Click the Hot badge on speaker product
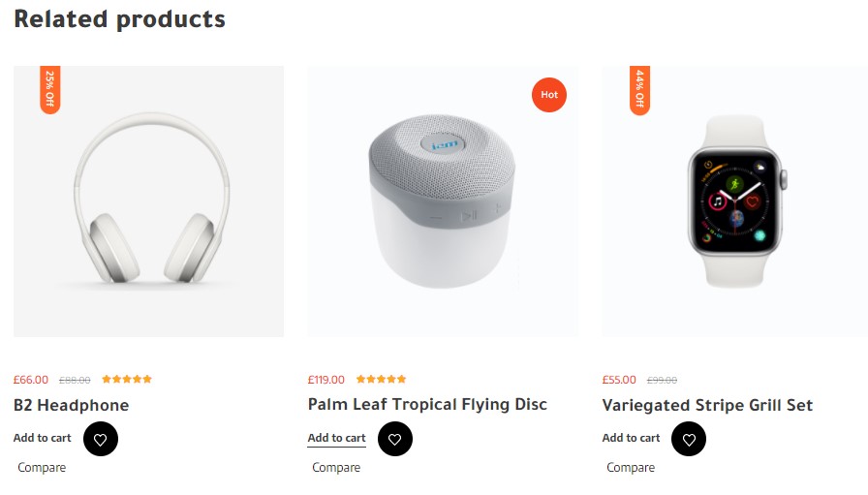This screenshot has height=495, width=868. pos(549,95)
